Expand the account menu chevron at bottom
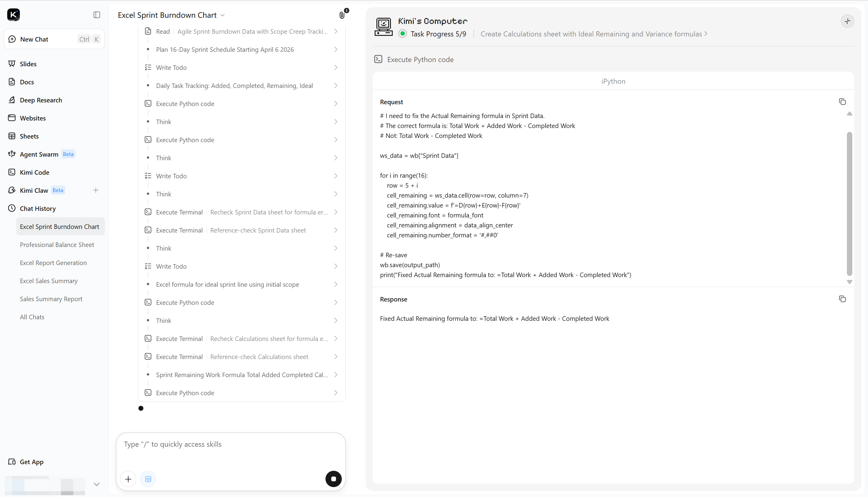Viewport: 868px width, 497px height. click(x=97, y=484)
